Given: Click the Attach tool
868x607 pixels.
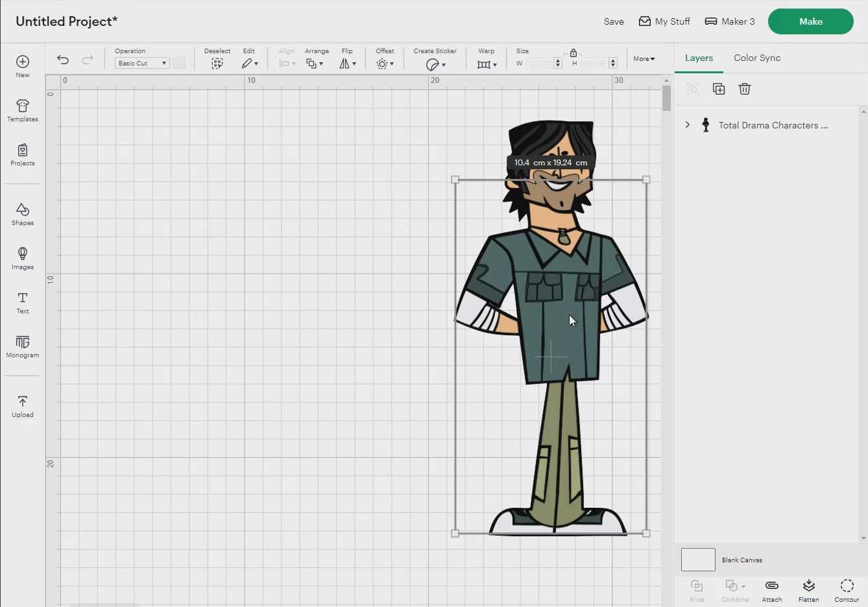Looking at the screenshot, I should (772, 590).
